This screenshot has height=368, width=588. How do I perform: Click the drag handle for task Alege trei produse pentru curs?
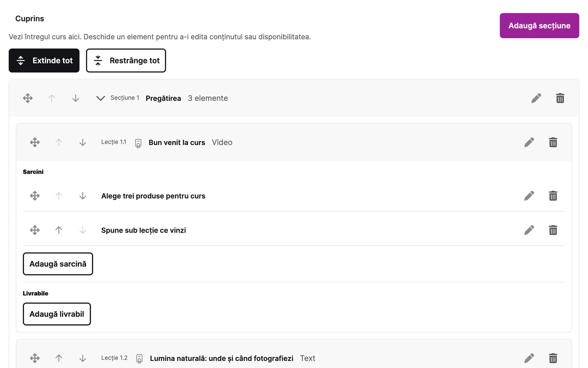[35, 196]
